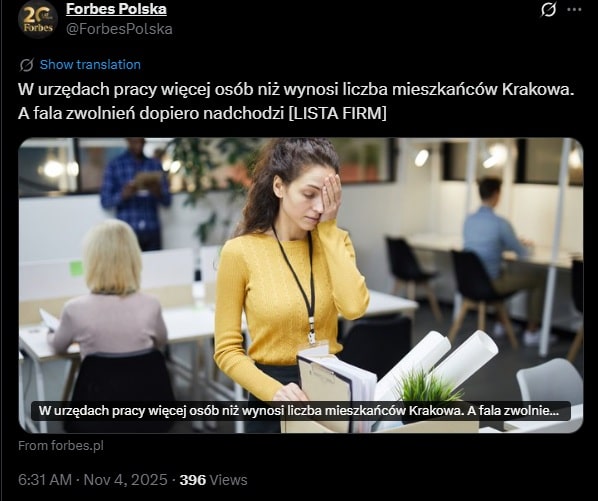This screenshot has height=501, width=598.
Task: Click the [LISTA FIRM] text in the post
Action: pyautogui.click(x=338, y=113)
